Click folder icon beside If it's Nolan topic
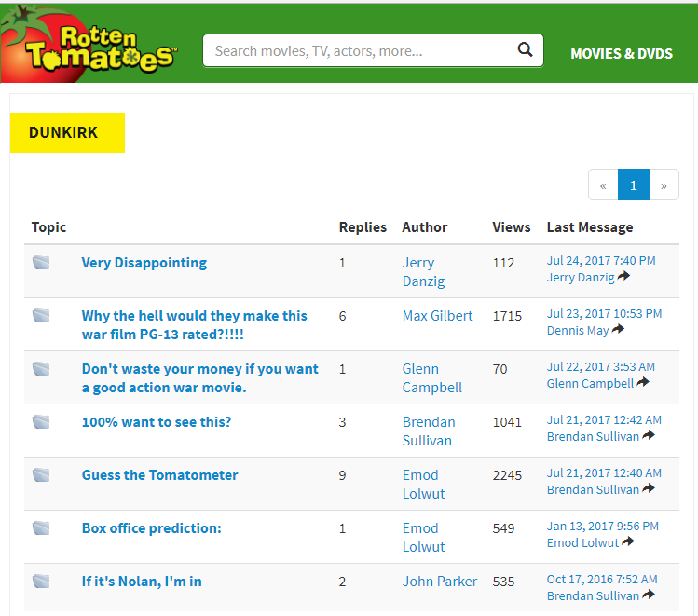 (41, 581)
